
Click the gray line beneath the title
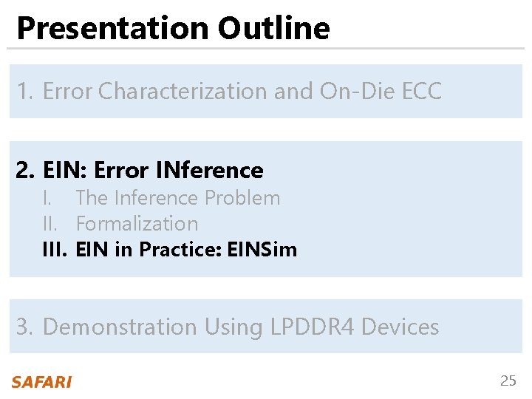(x=266, y=49)
